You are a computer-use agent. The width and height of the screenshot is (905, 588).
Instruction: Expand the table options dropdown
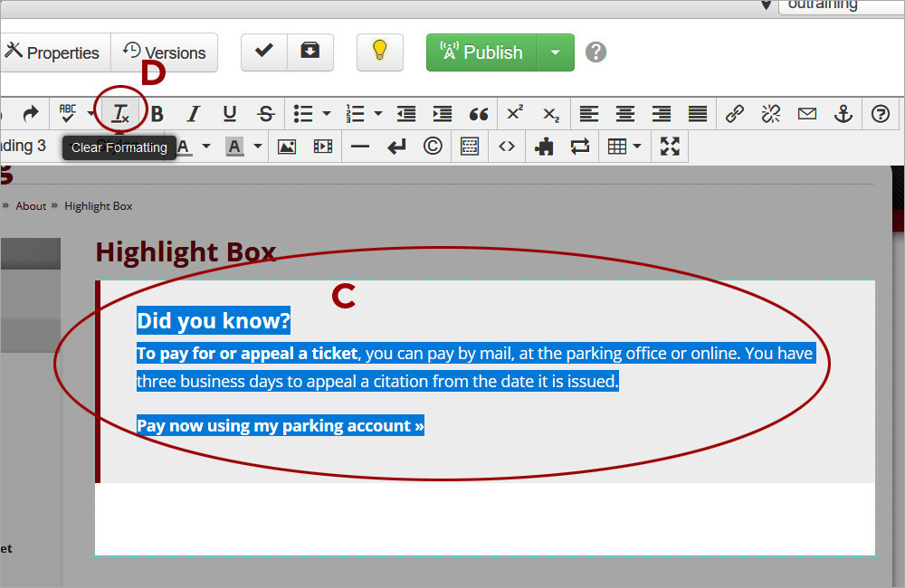coord(637,147)
